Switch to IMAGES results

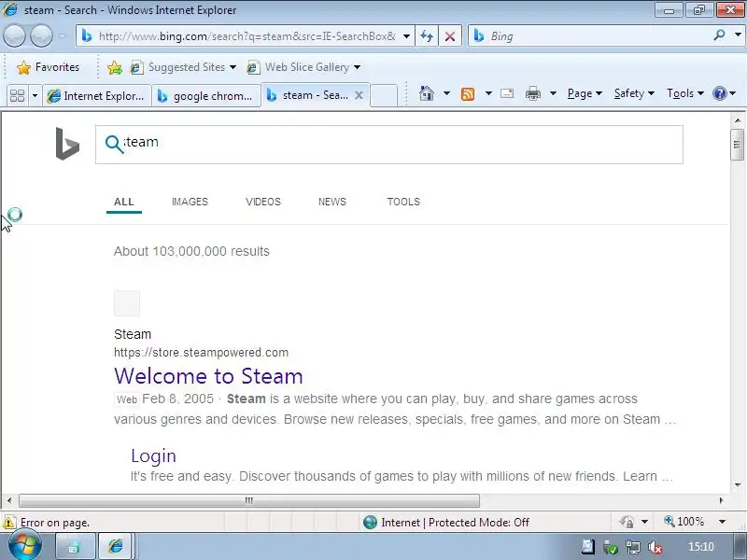coord(190,202)
